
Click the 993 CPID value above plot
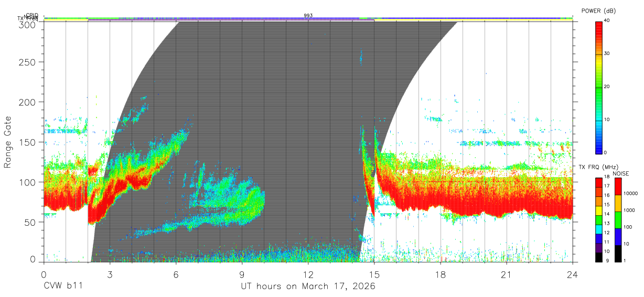(x=308, y=16)
